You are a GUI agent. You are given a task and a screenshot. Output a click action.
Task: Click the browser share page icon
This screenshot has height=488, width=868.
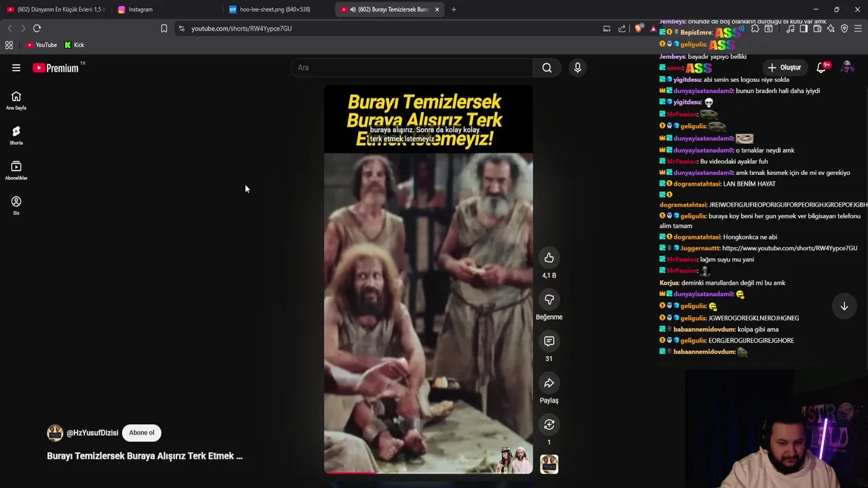pos(622,28)
